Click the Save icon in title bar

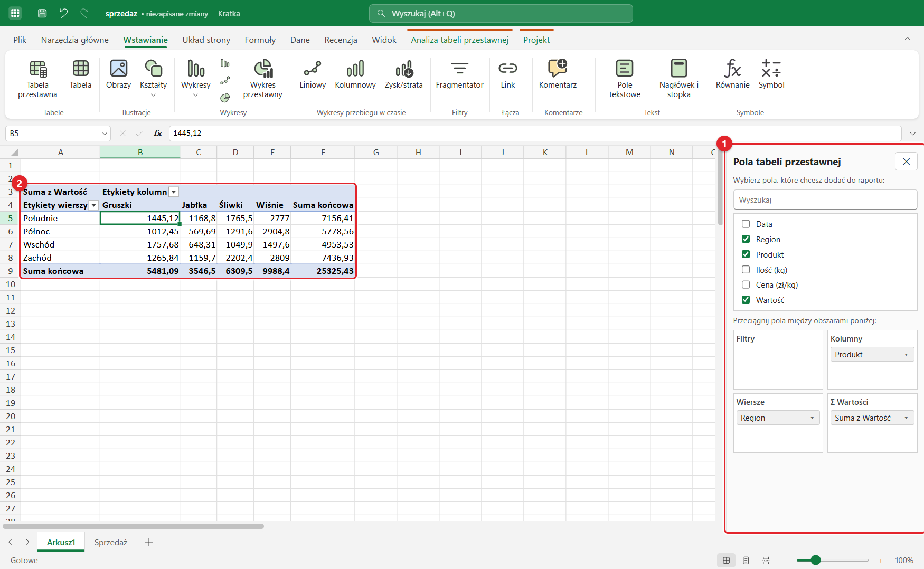(42, 13)
